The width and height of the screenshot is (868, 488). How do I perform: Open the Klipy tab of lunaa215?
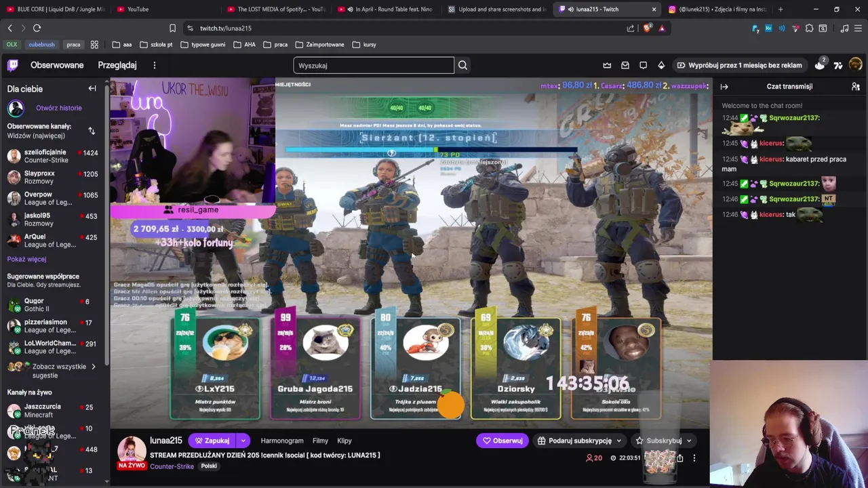pyautogui.click(x=344, y=441)
